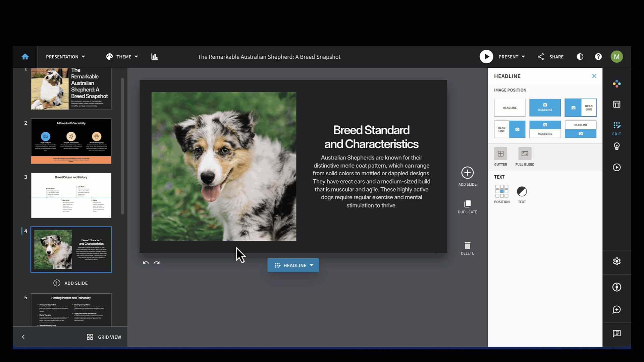Undo the last action
644x362 pixels.
click(146, 263)
